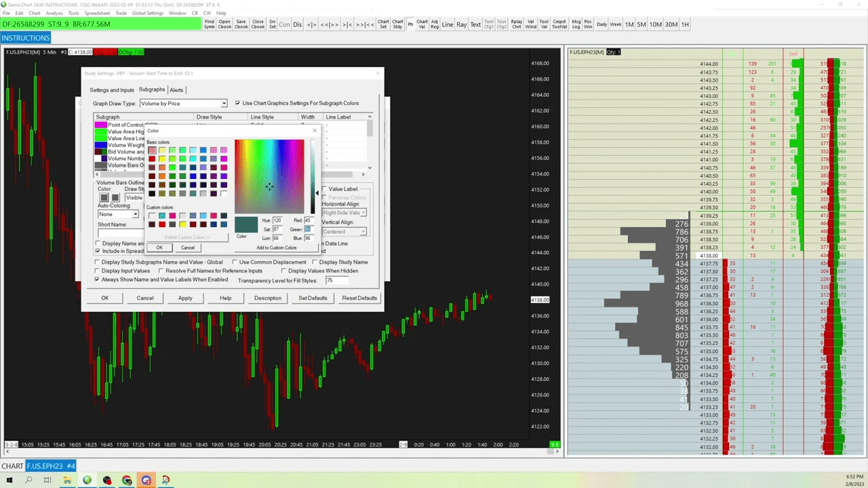The height and width of the screenshot is (488, 868).
Task: Pick the white basic color swatch
Action: point(223,193)
